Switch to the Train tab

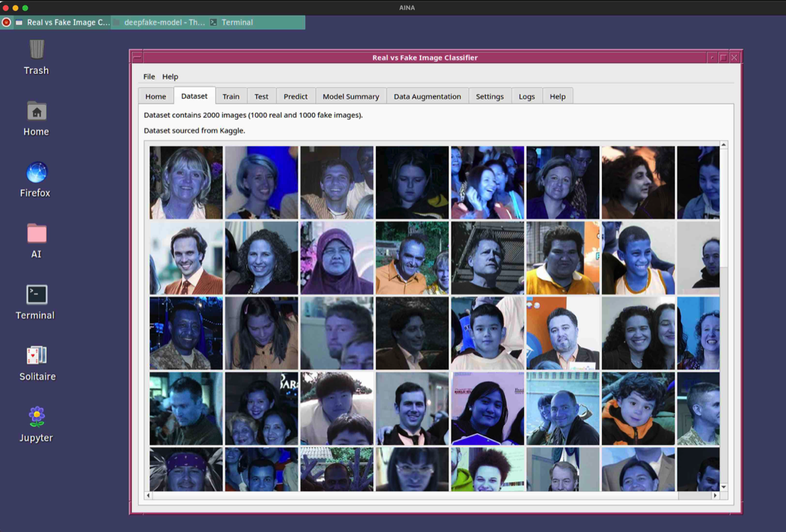click(x=231, y=96)
